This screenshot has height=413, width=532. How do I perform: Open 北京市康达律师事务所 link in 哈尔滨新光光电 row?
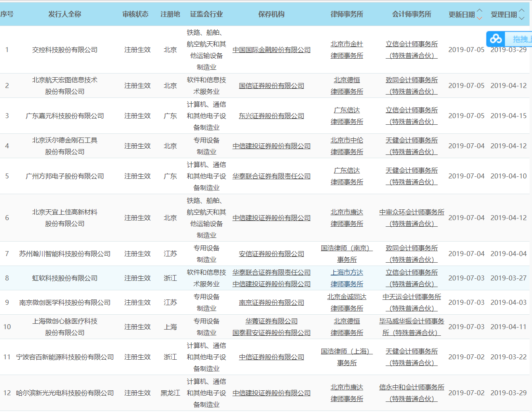[347, 393]
